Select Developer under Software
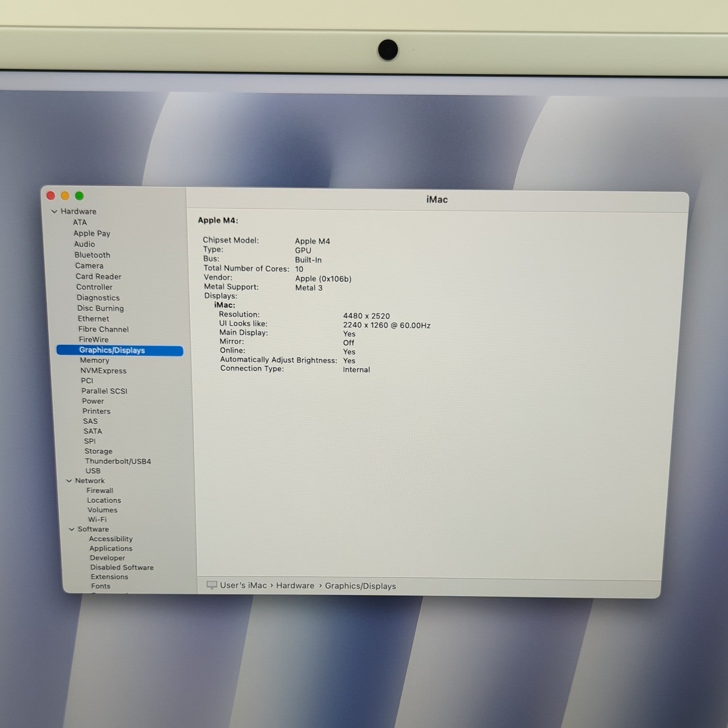This screenshot has height=728, width=728. 107,558
